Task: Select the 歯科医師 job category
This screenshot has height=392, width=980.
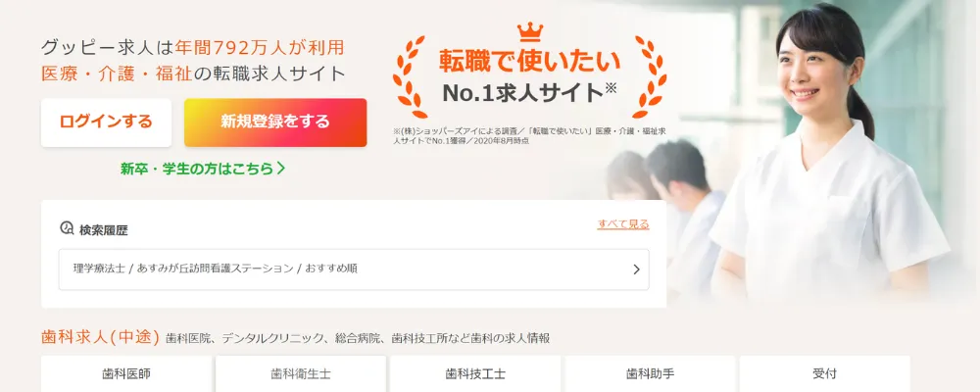Action: point(126,373)
